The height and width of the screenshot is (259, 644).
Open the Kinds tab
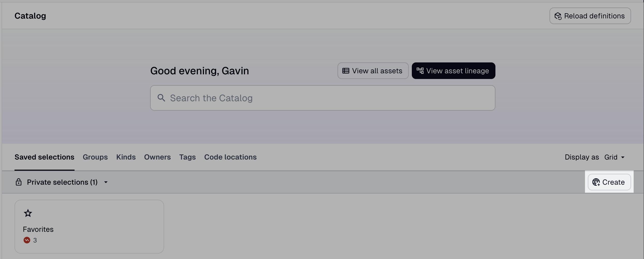point(126,157)
